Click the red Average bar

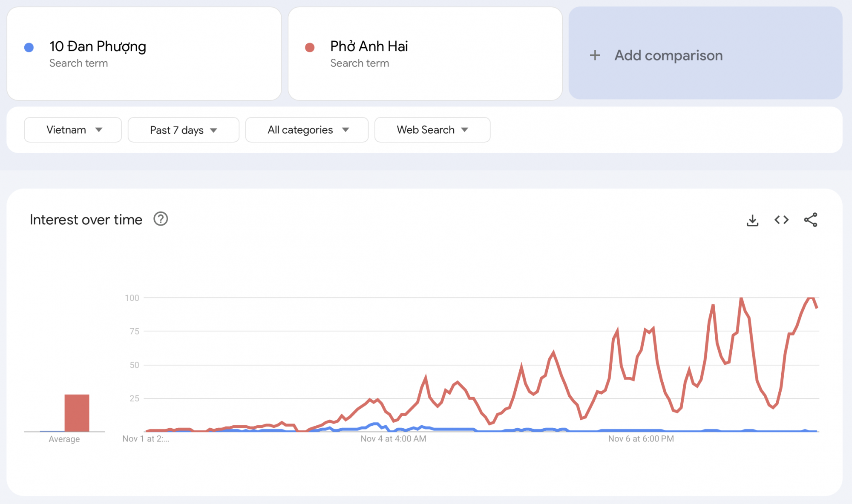pos(77,413)
